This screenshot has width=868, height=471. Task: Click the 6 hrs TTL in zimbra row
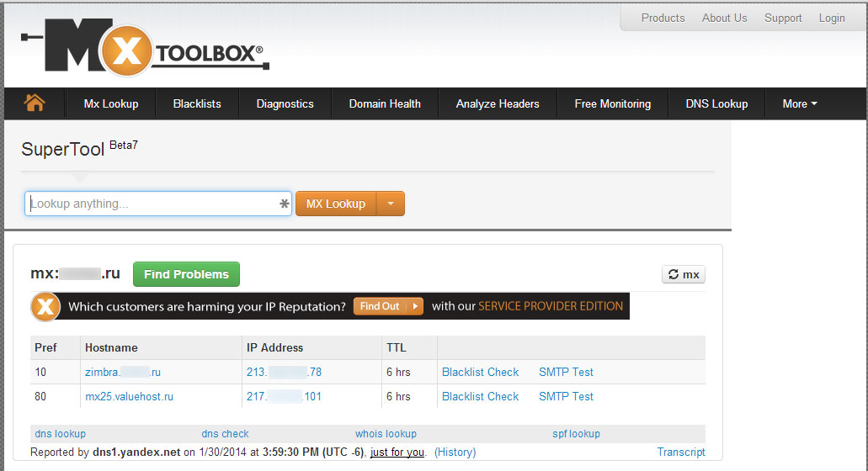[x=398, y=372]
